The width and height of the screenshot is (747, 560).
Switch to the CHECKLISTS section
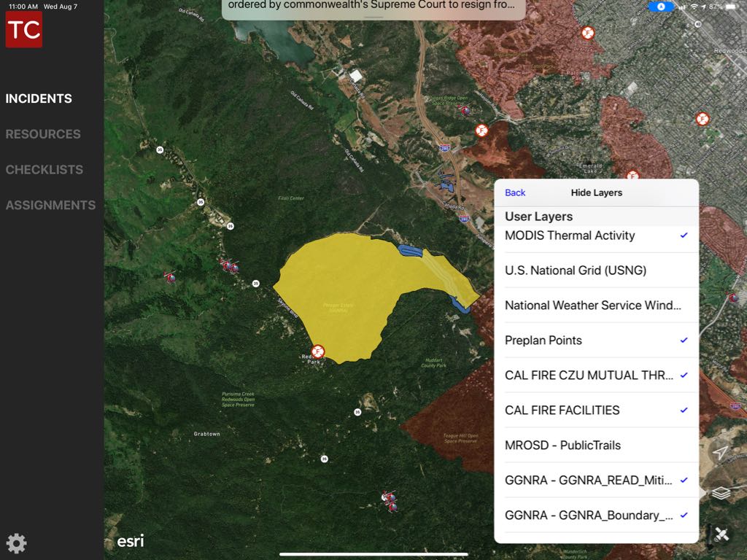pyautogui.click(x=44, y=170)
